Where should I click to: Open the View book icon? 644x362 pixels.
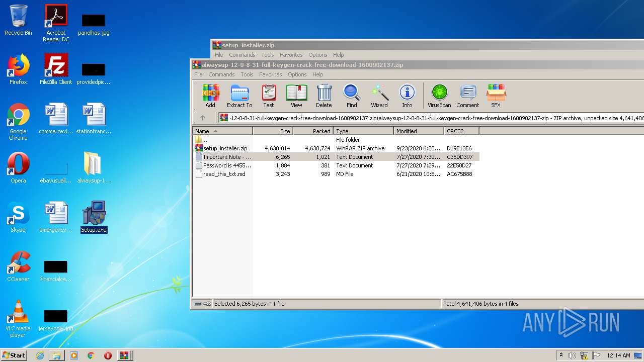pos(296,96)
